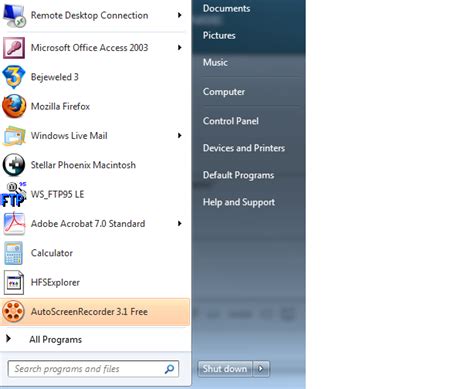474x389 pixels.
Task: Open Documents from the right pane
Action: coord(227,8)
